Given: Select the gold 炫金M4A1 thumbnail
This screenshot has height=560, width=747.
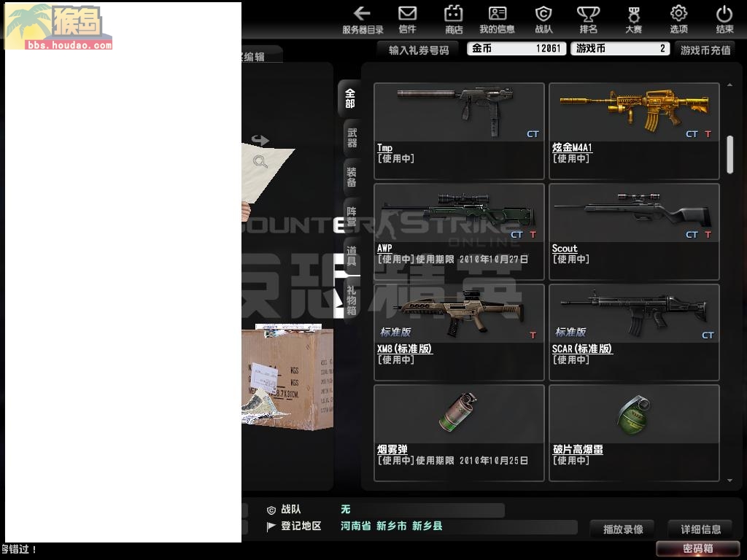Looking at the screenshot, I should click(634, 112).
